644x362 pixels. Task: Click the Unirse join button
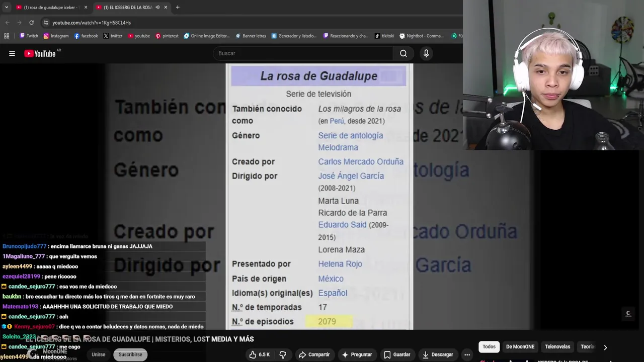pos(98,354)
